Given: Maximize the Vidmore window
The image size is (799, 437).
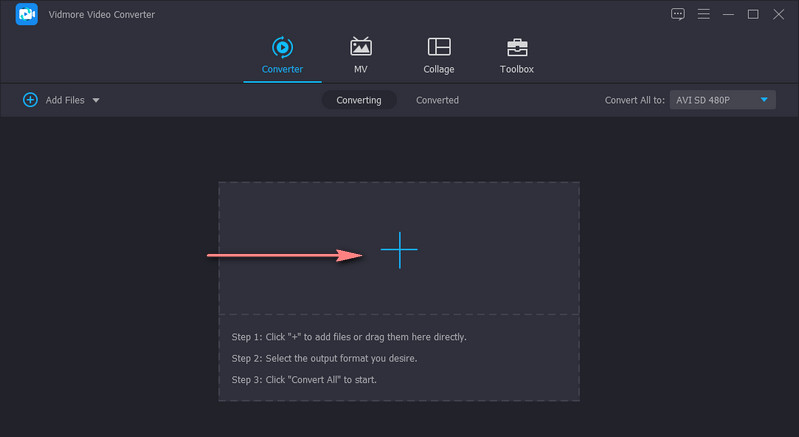Looking at the screenshot, I should coord(753,14).
